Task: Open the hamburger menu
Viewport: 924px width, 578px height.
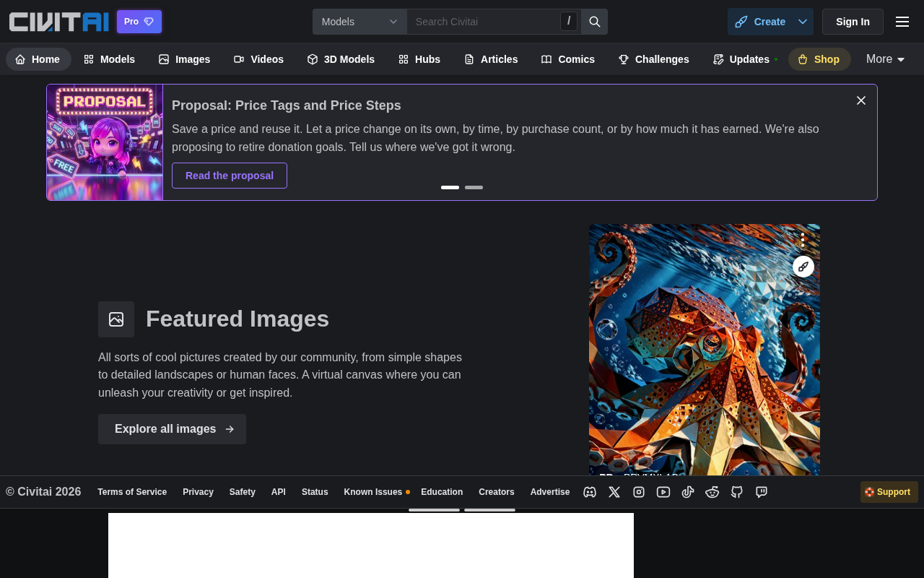Action: [902, 22]
